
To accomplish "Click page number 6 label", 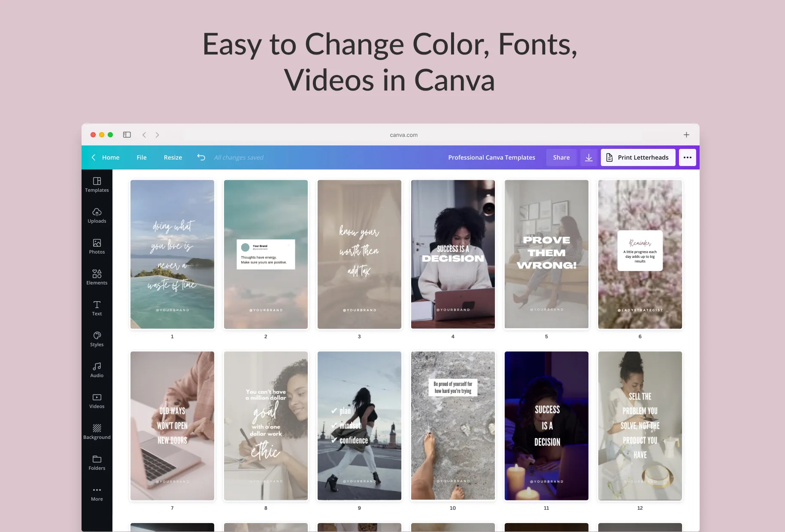I will tap(640, 336).
